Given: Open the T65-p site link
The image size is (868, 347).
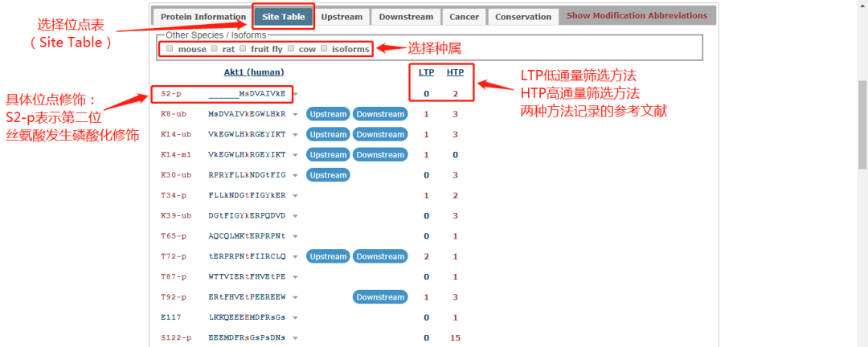Looking at the screenshot, I should click(174, 236).
